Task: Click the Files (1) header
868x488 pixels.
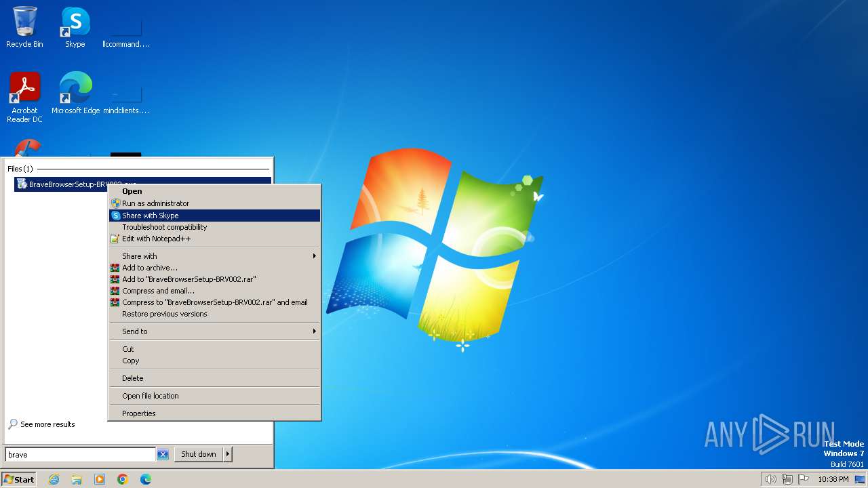Action: click(20, 169)
